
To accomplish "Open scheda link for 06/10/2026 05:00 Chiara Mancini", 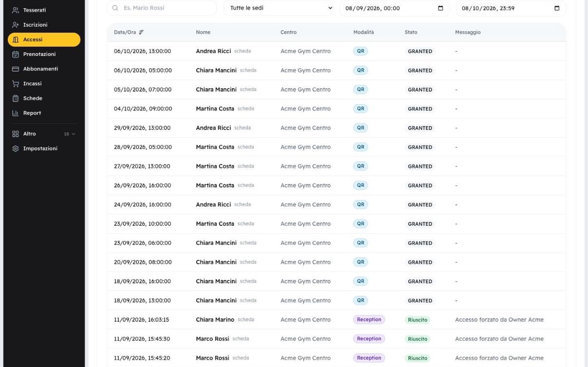I will pyautogui.click(x=248, y=71).
